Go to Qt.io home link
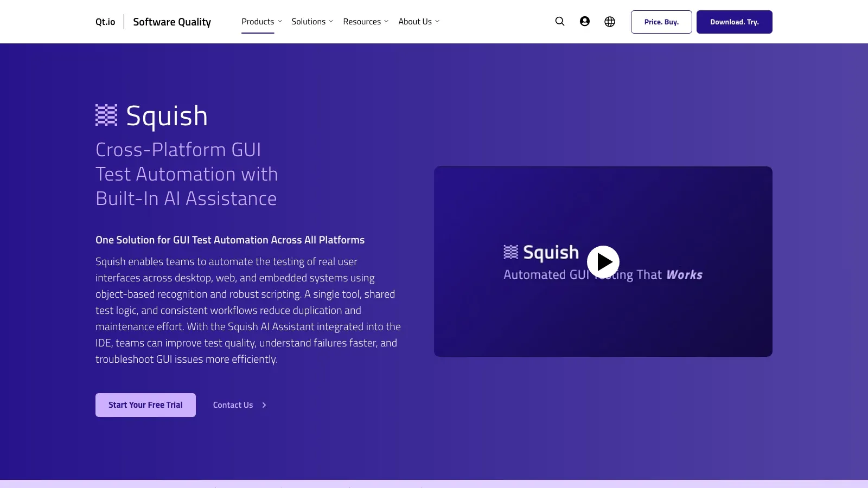Viewport: 868px width, 488px height. 105,22
